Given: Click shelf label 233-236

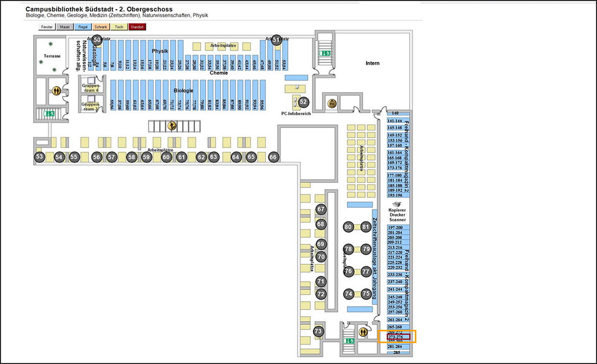Looking at the screenshot, I should (x=395, y=275).
